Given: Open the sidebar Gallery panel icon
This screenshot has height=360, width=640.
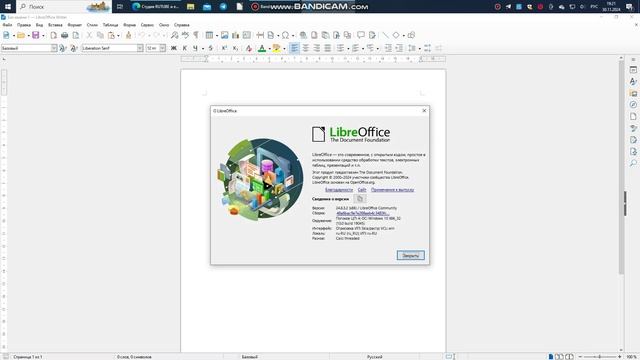Looking at the screenshot, I should point(633,93).
